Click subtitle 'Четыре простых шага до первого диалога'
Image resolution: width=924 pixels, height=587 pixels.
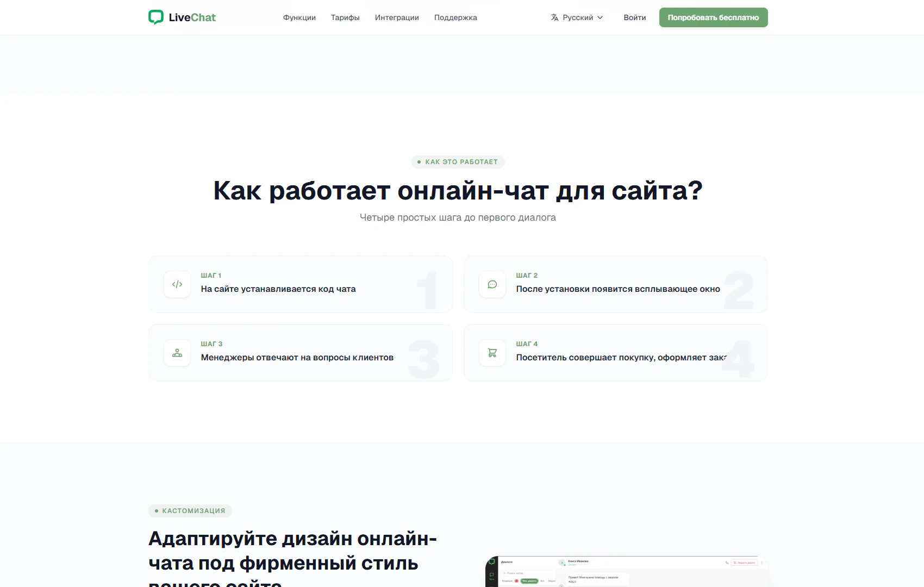pyautogui.click(x=458, y=217)
